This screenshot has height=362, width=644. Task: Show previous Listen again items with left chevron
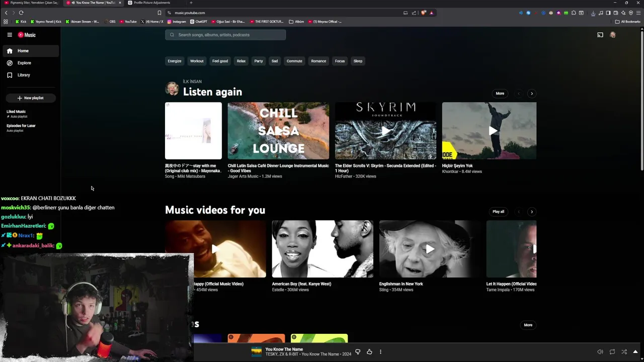(x=519, y=94)
